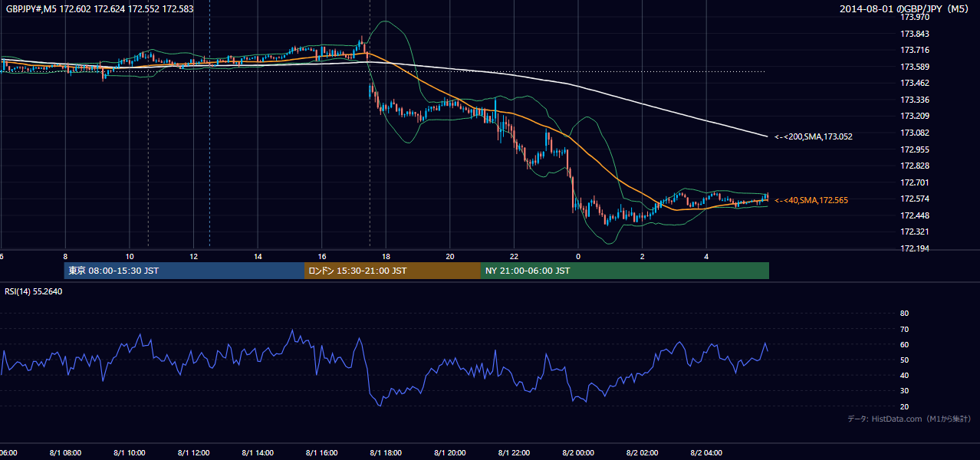This screenshot has width=980, height=460.
Task: Click price axis value 172.574
Action: [x=915, y=199]
